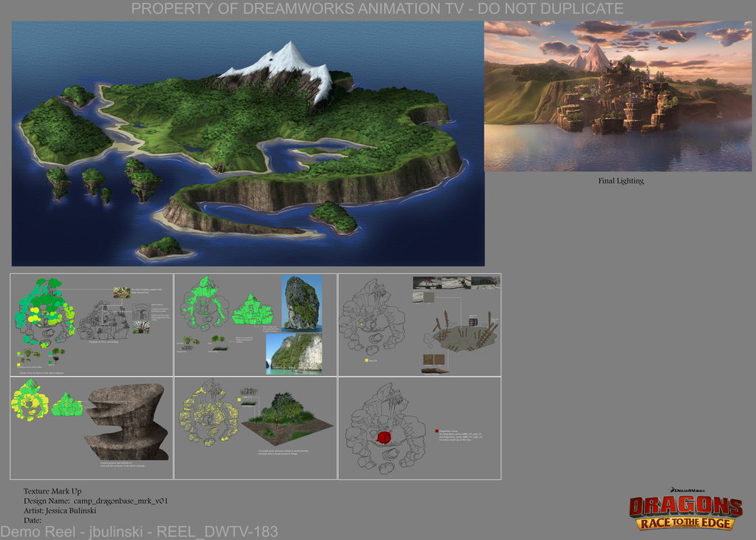The height and width of the screenshot is (540, 756).
Task: Select the cliff photo with turquoise water
Action: [x=294, y=354]
